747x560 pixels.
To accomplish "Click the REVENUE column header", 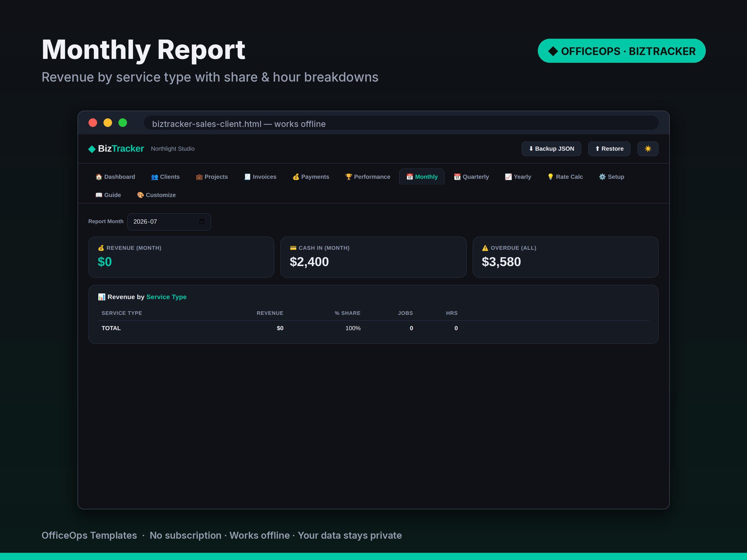I will pyautogui.click(x=270, y=313).
